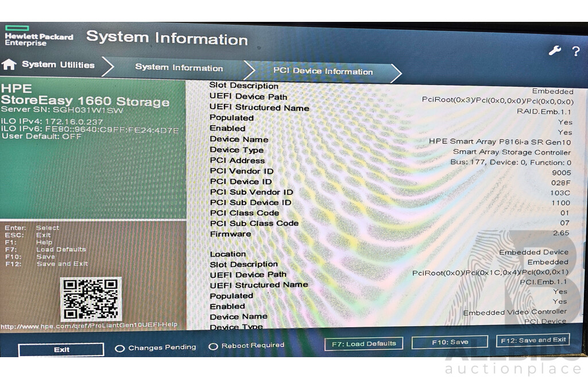
Task: Select the RAID.Emb.1.1 structured name
Action: point(544,112)
